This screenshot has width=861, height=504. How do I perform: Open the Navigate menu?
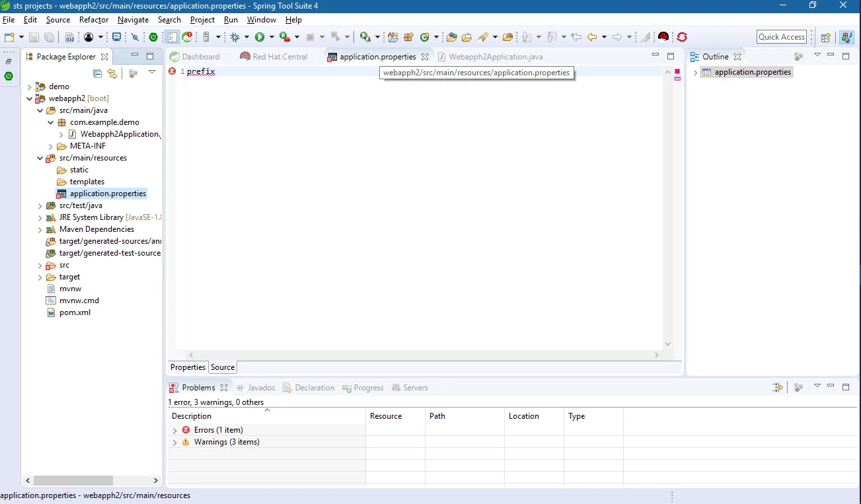point(133,20)
